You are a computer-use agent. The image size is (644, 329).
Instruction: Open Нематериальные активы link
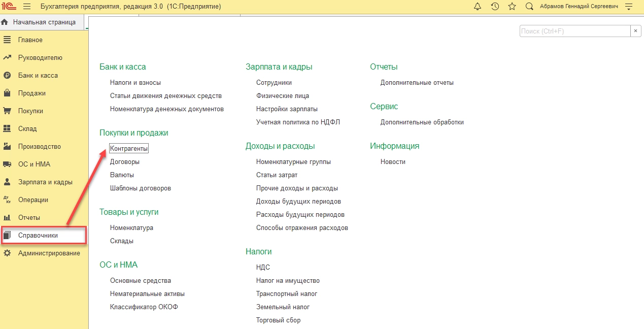pyautogui.click(x=147, y=294)
